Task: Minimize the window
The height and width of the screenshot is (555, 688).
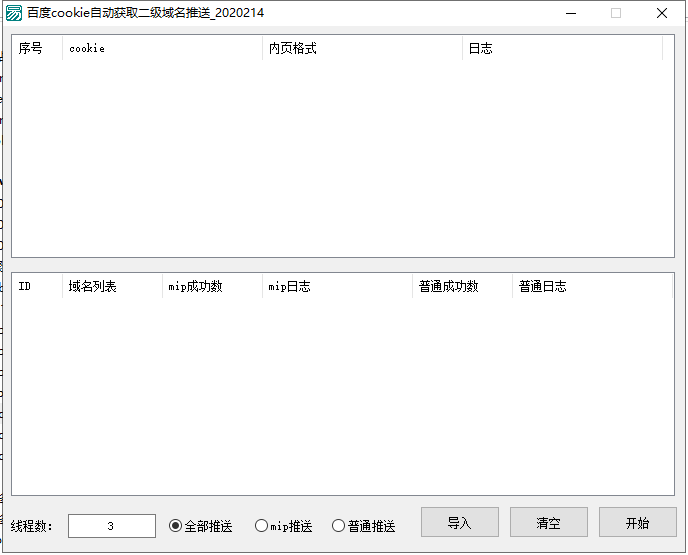Action: pos(571,13)
